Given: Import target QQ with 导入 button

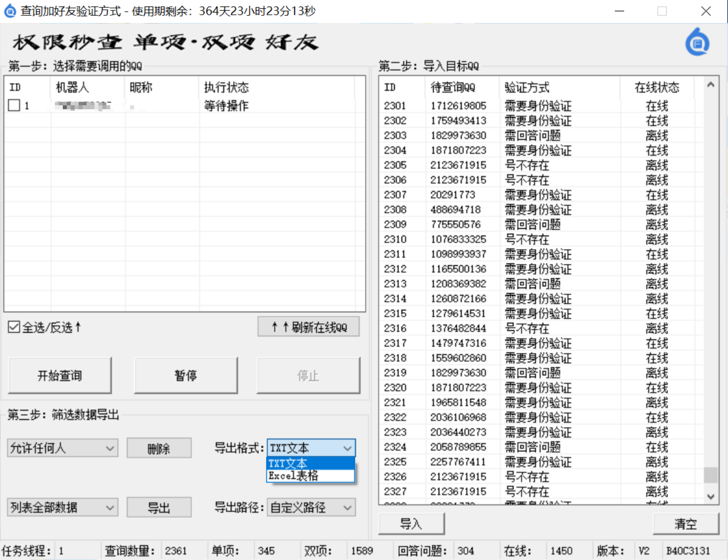Looking at the screenshot, I should [411, 524].
